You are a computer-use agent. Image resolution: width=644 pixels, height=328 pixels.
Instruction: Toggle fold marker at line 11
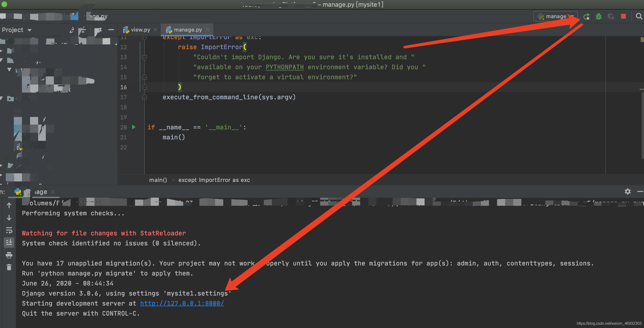[144, 38]
